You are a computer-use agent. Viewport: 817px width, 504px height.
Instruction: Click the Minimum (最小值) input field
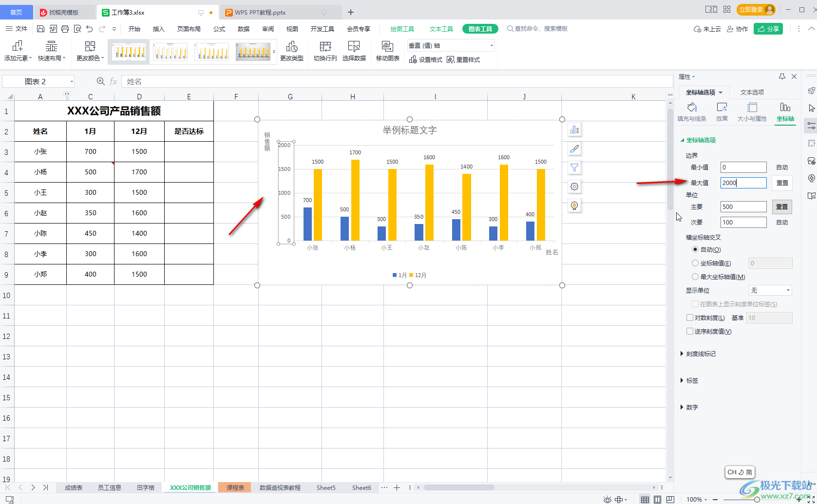click(743, 167)
